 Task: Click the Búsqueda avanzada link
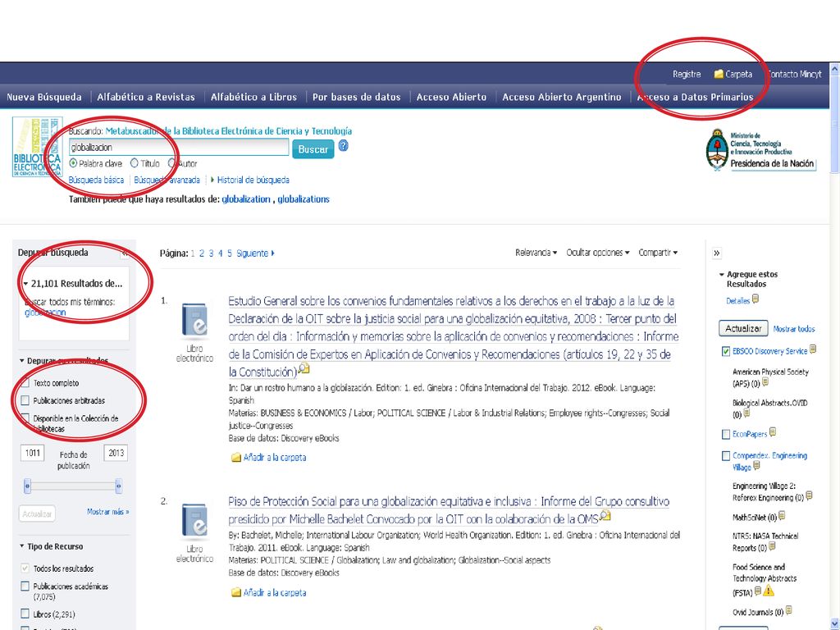click(167, 180)
